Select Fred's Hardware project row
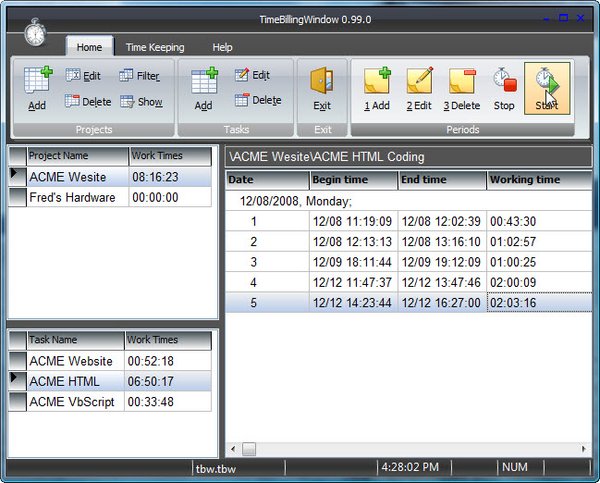The width and height of the screenshot is (600, 483). (x=110, y=197)
